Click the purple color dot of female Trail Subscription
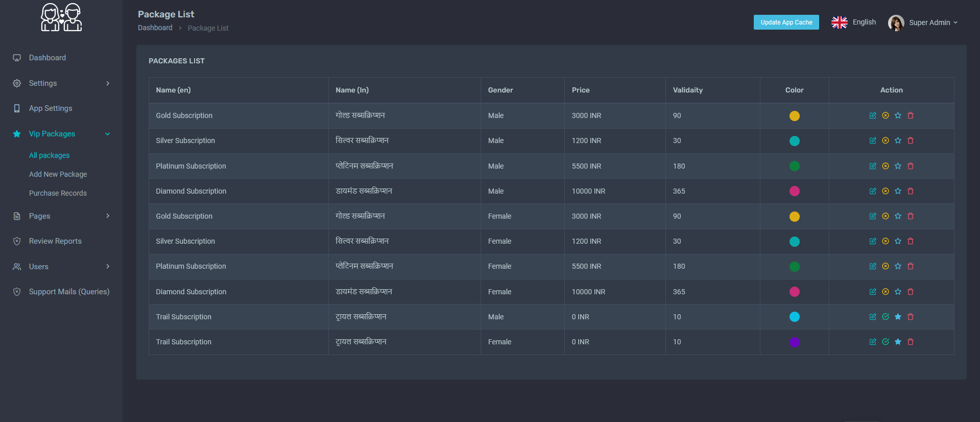 (794, 342)
